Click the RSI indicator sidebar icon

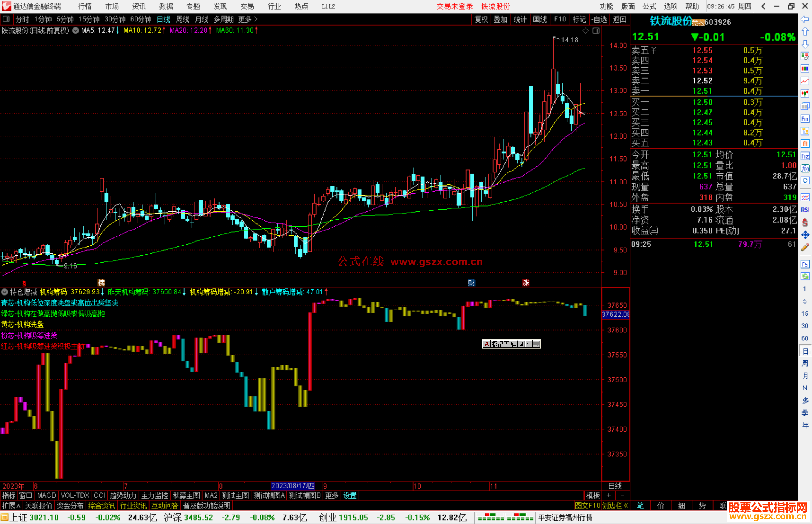click(x=805, y=210)
